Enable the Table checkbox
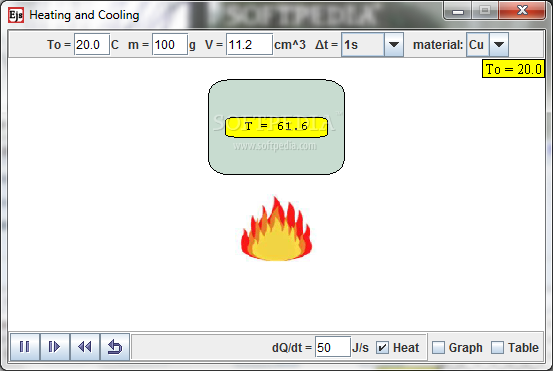 (497, 348)
